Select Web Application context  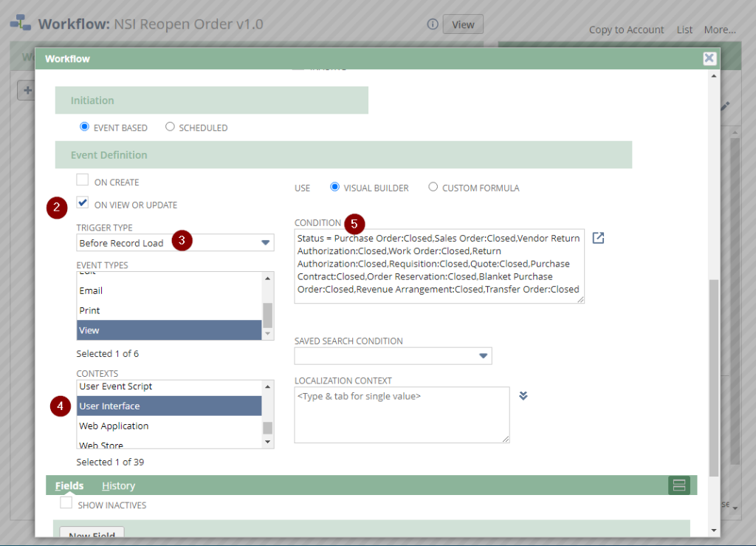pyautogui.click(x=169, y=426)
